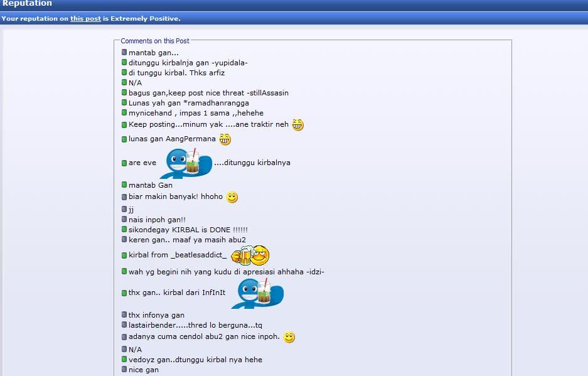Select comment text 'mantab gan...'
Screen dimensions: 588x376
point(154,53)
